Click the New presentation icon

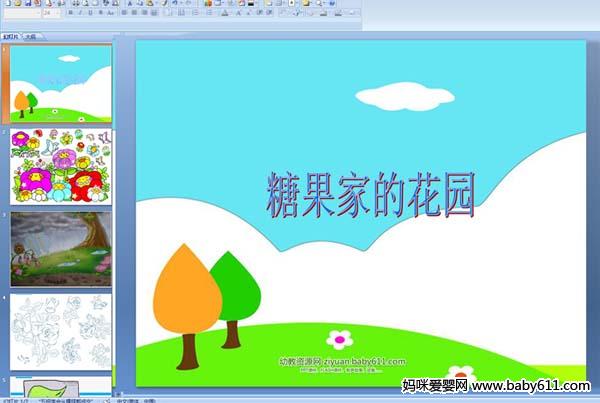click(8, 3)
